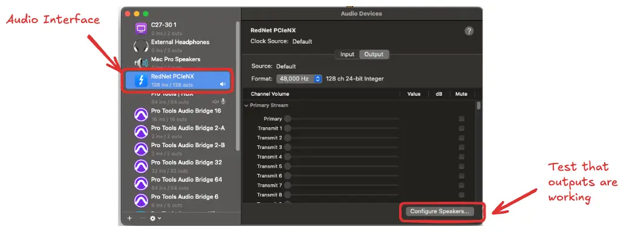644x232 pixels.
Task: Collapse the Primary Stream section
Action: [x=247, y=105]
